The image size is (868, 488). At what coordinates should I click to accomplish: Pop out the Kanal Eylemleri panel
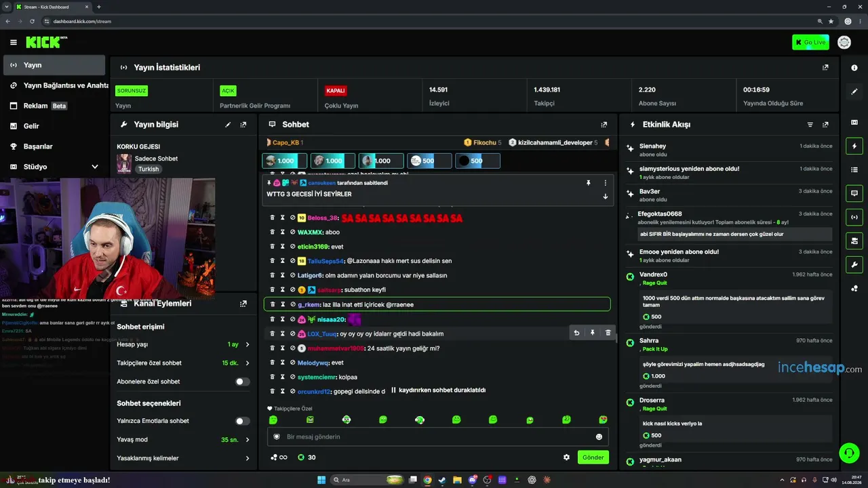click(x=243, y=304)
